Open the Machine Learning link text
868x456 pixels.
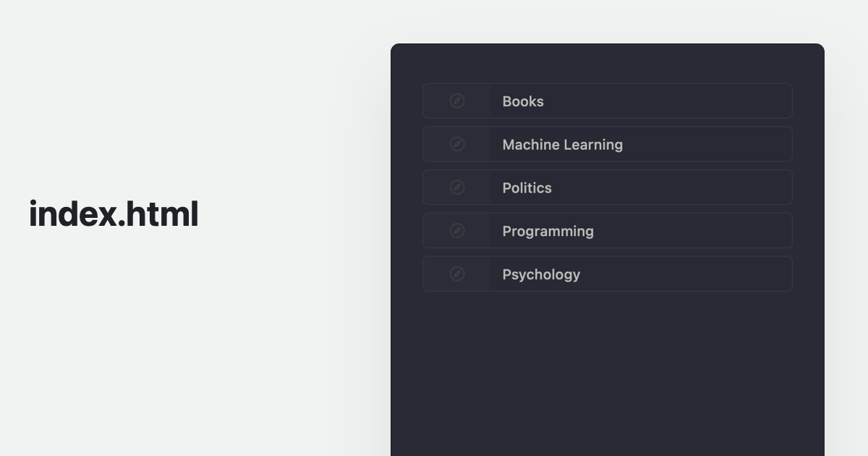coord(562,145)
